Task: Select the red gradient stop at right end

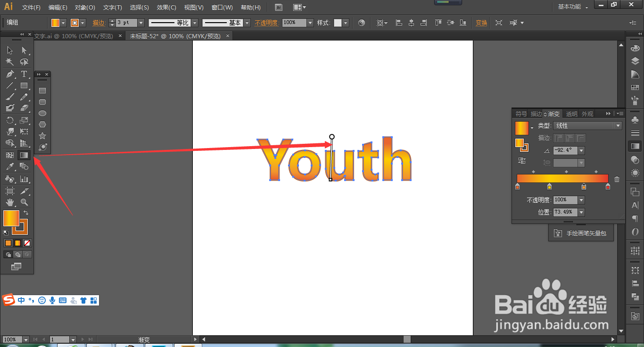Action: [608, 187]
